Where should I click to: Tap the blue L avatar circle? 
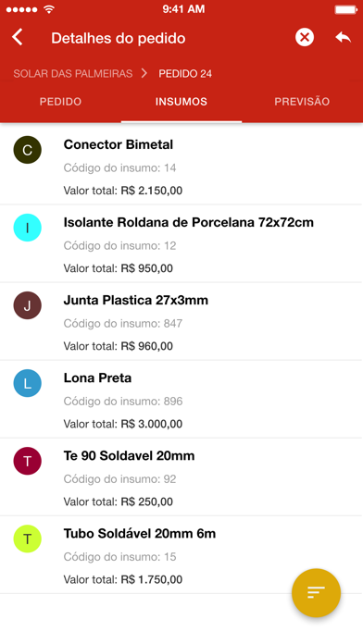[x=27, y=383]
